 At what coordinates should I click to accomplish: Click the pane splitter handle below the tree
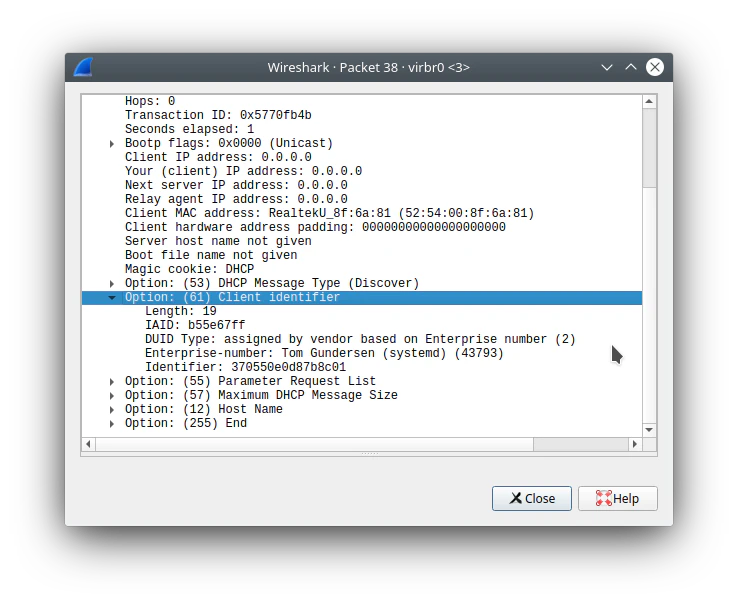[x=369, y=454]
